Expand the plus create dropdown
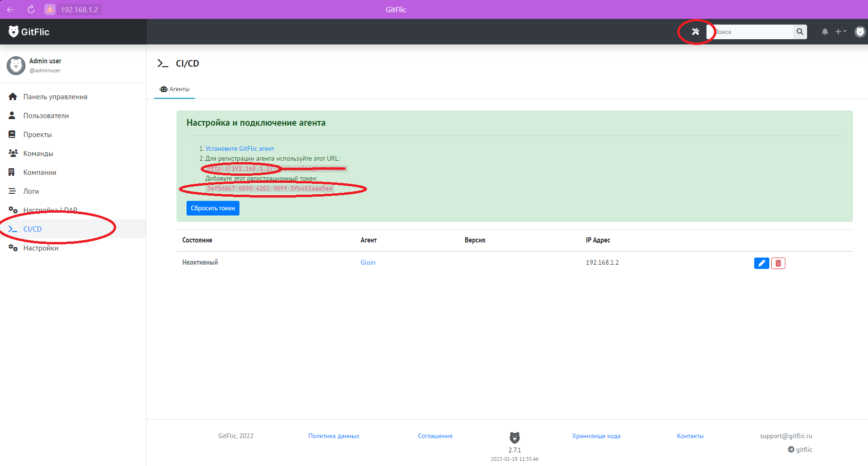 tap(841, 32)
